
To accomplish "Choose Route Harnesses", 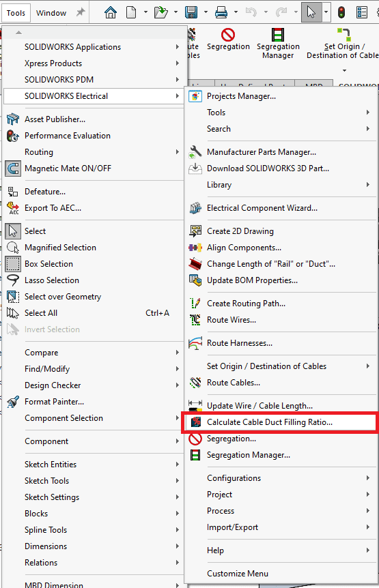I will tap(281, 343).
